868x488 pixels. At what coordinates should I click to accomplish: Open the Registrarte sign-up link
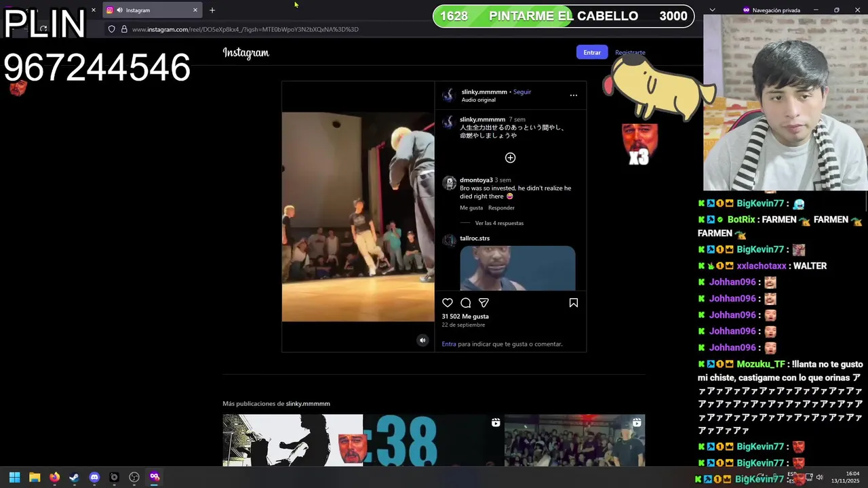click(x=630, y=52)
